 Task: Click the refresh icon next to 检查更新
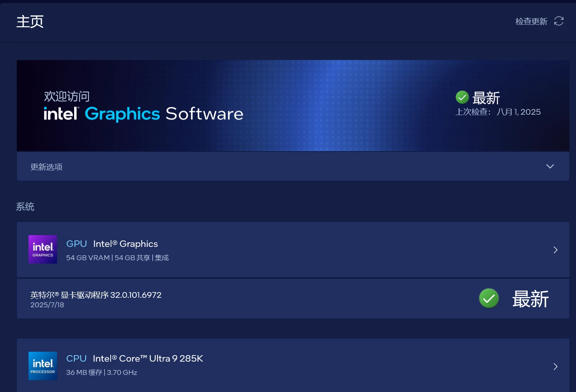[559, 21]
